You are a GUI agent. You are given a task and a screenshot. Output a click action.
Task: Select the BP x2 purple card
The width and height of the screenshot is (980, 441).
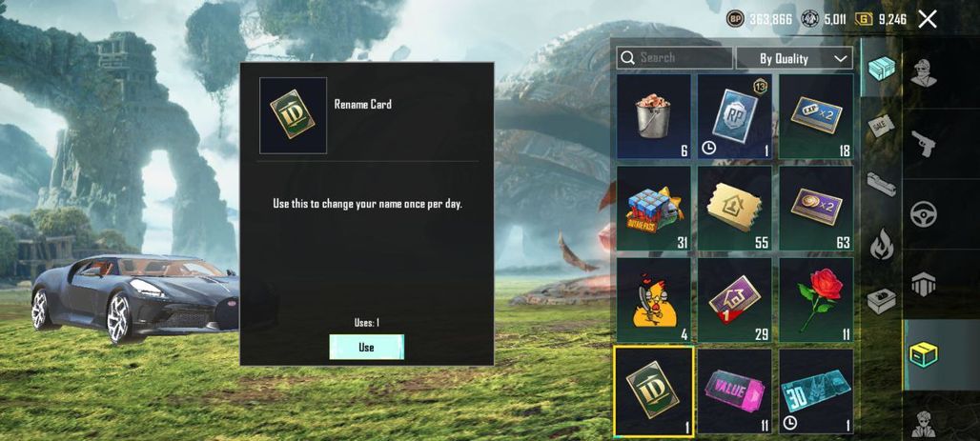point(816,209)
